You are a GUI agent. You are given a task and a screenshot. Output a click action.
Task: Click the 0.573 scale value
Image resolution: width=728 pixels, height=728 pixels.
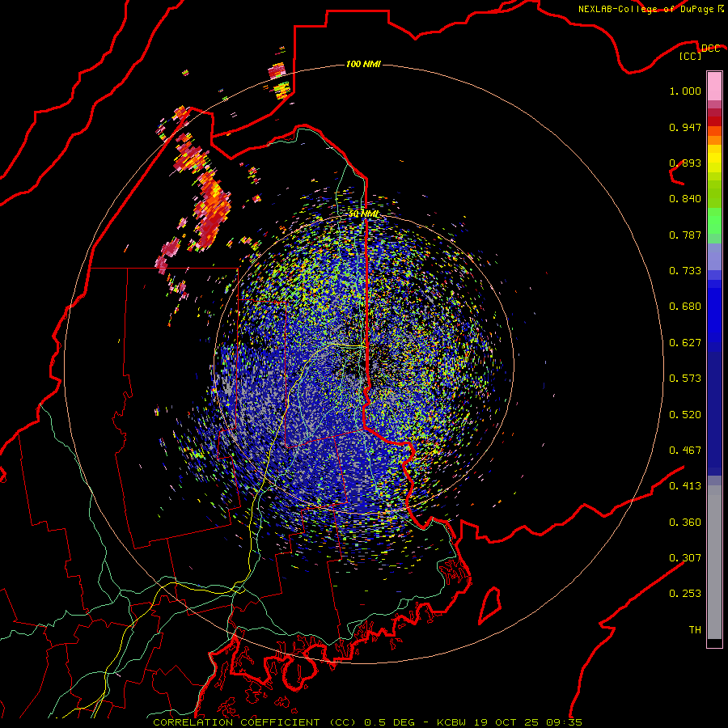click(x=685, y=379)
